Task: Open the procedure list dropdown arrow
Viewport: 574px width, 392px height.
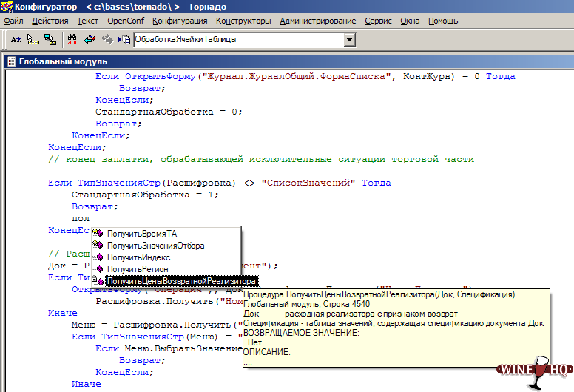Action: [350, 39]
